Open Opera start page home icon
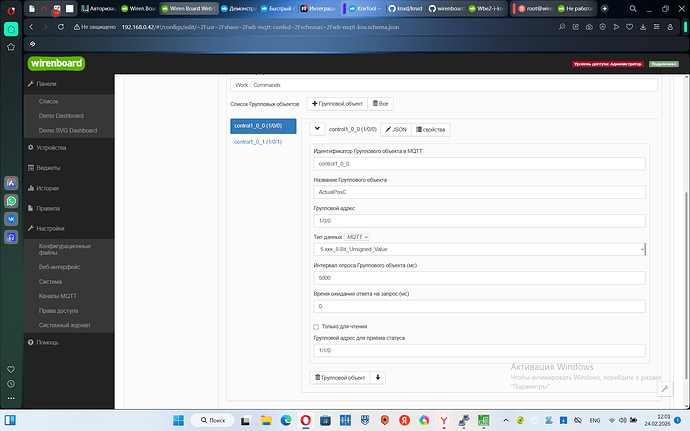690x431 pixels. coord(11,29)
